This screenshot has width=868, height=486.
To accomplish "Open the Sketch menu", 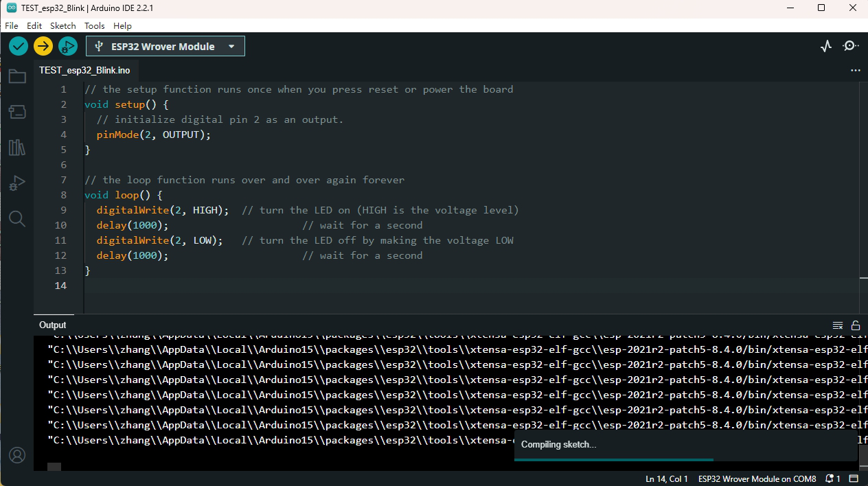I will point(63,25).
